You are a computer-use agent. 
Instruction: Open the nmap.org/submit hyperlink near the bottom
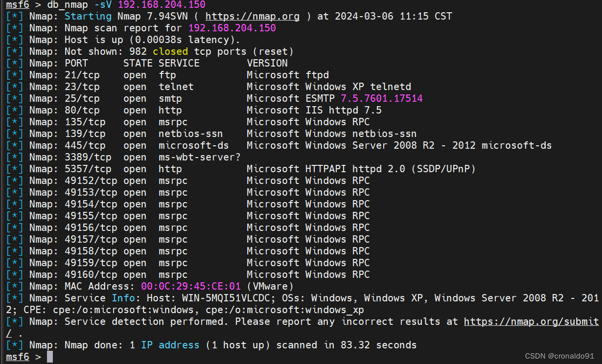[x=532, y=321]
